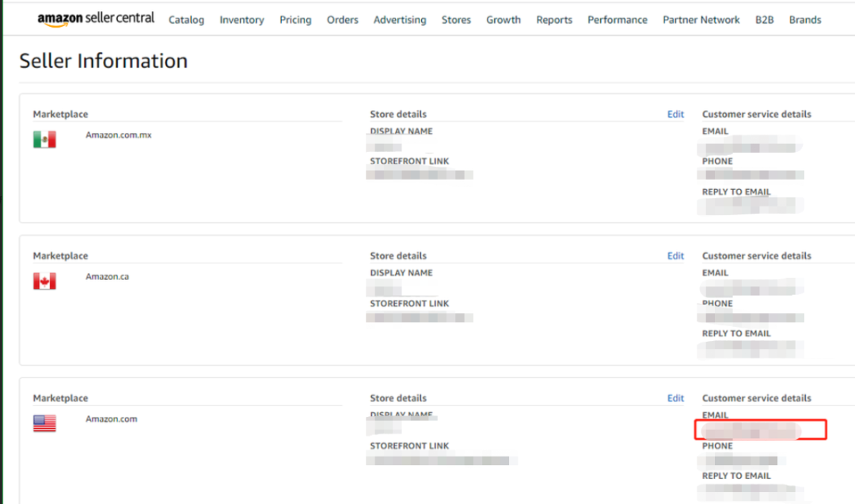Open the Performance menu

[x=617, y=20]
